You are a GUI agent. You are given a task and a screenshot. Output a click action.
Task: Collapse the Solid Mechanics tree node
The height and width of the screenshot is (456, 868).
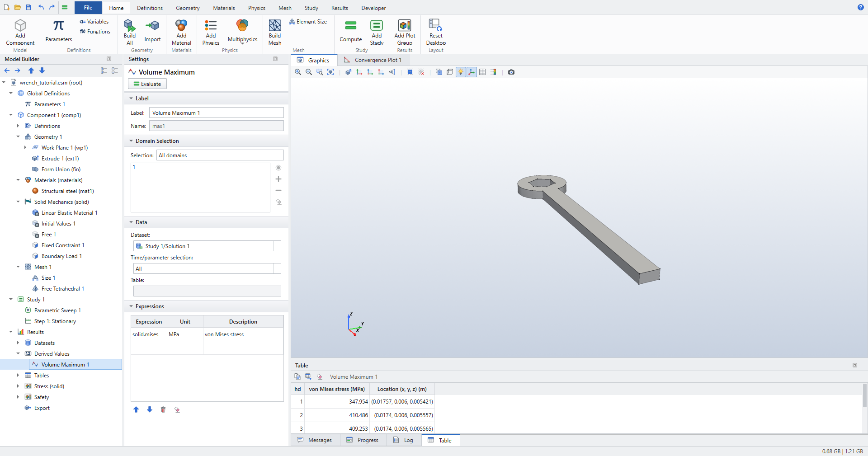tap(18, 202)
